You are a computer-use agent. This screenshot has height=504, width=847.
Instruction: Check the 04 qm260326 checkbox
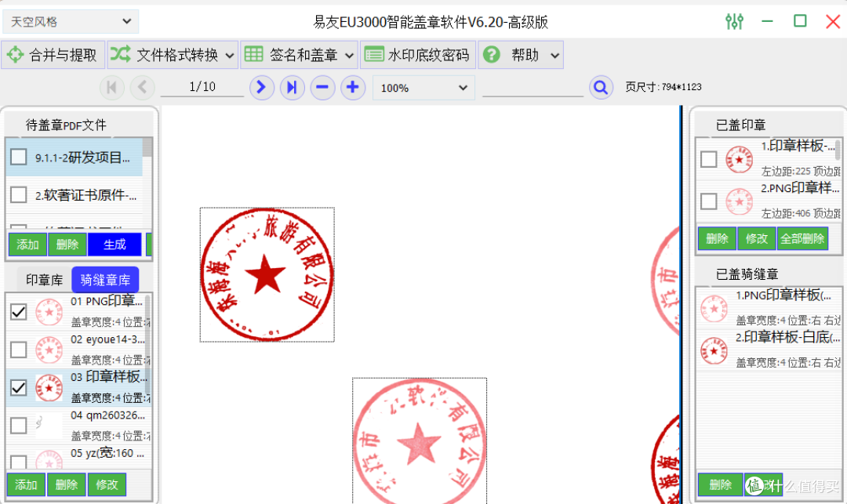18,425
